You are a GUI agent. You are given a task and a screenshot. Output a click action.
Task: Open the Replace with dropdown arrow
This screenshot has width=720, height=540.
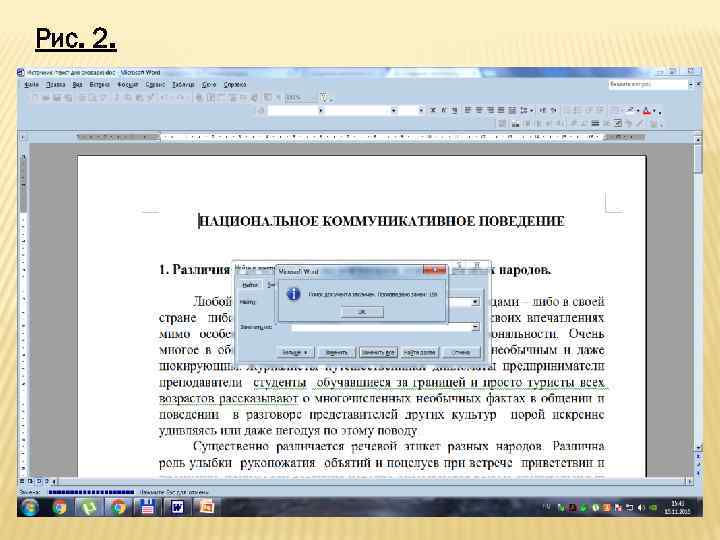tap(475, 327)
